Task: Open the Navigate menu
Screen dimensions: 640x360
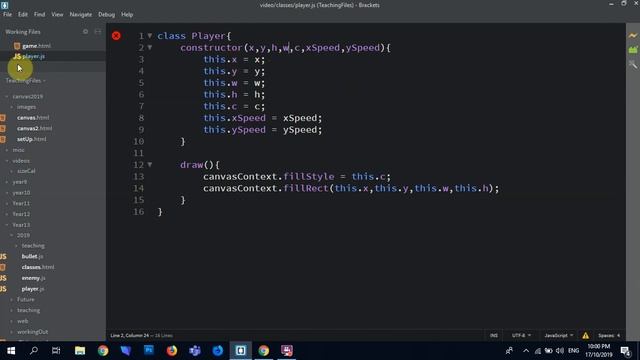Action: (x=81, y=14)
